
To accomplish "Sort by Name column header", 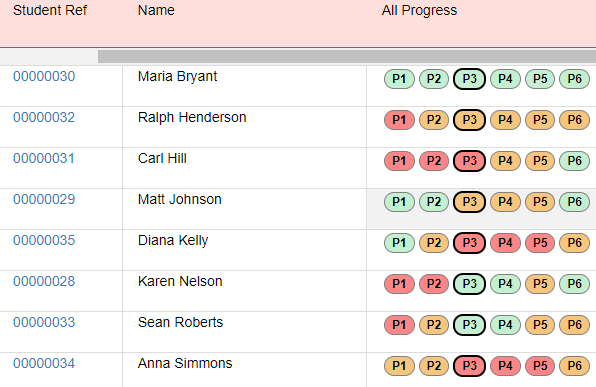I will pyautogui.click(x=156, y=10).
